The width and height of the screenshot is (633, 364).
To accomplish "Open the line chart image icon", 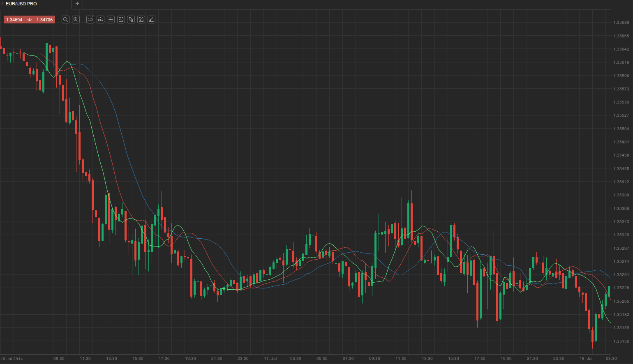I will tap(121, 20).
